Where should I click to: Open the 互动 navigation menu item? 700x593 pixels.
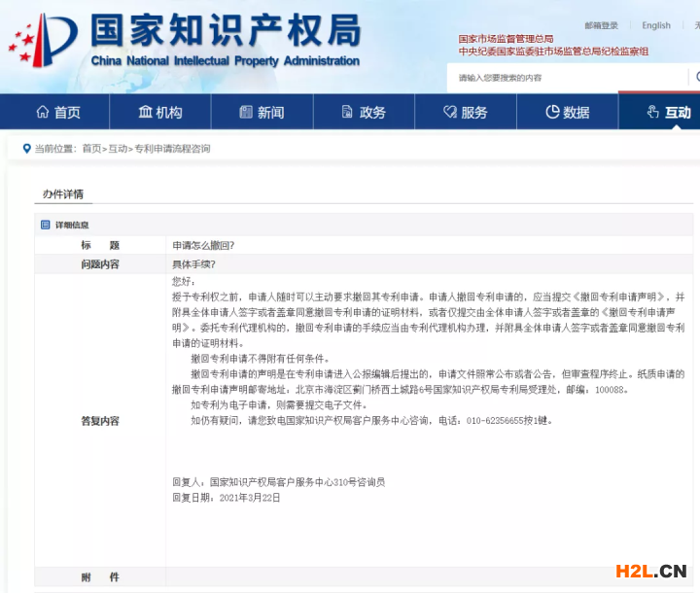click(x=659, y=112)
